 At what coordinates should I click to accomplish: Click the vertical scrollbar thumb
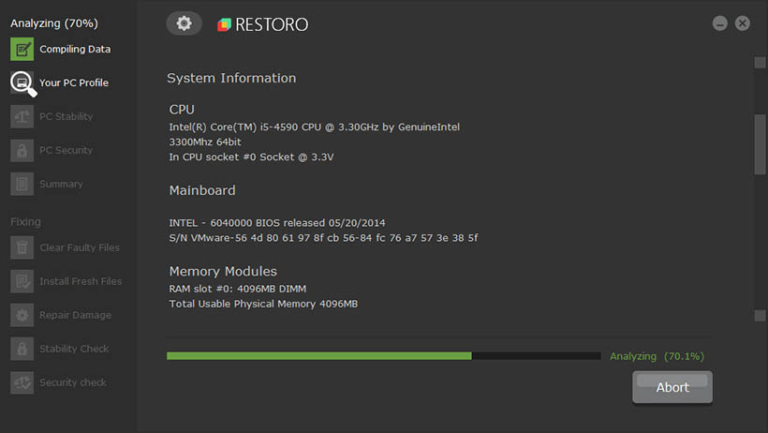coord(760,145)
